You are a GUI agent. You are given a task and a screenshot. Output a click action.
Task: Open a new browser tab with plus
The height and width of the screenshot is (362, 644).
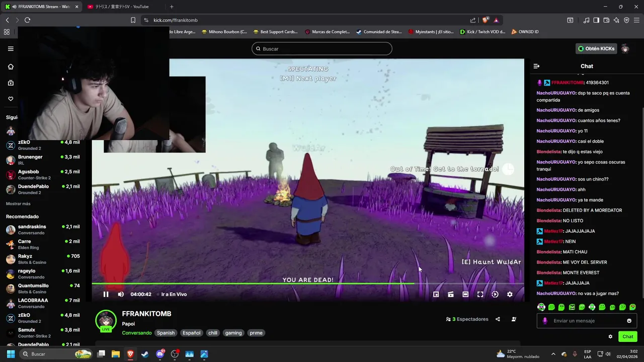pyautogui.click(x=172, y=7)
